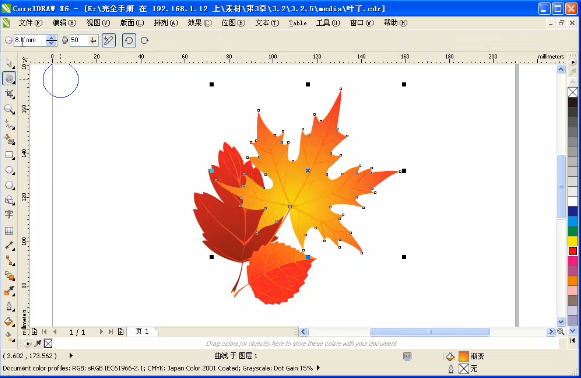The height and width of the screenshot is (378, 581).
Task: Select the Table tool grid icon
Action: 9,231
